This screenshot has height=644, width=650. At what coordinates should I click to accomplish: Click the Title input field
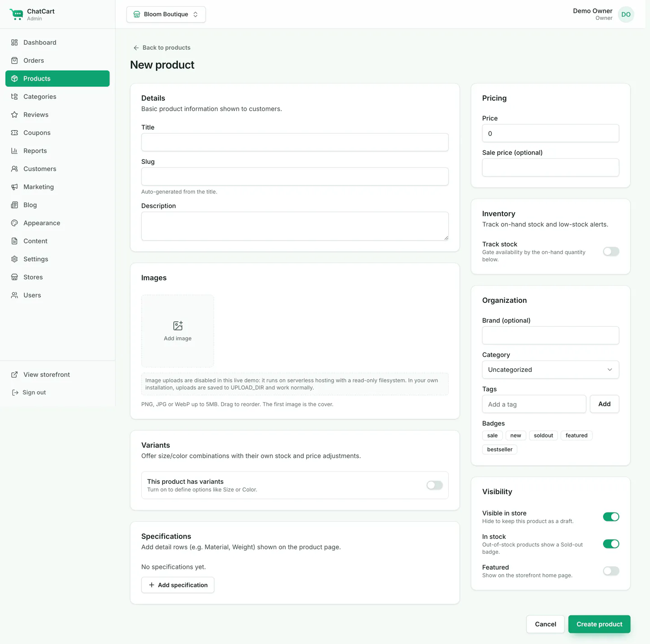tap(295, 142)
